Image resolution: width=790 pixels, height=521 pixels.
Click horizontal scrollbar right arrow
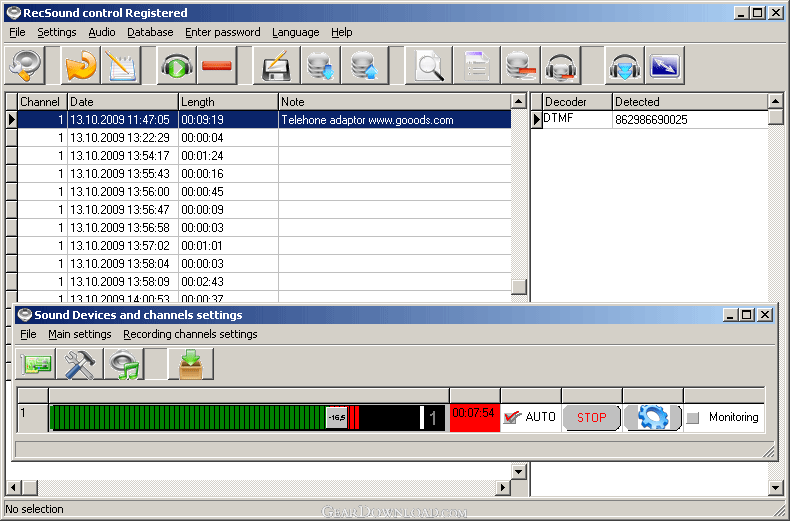(x=502, y=487)
